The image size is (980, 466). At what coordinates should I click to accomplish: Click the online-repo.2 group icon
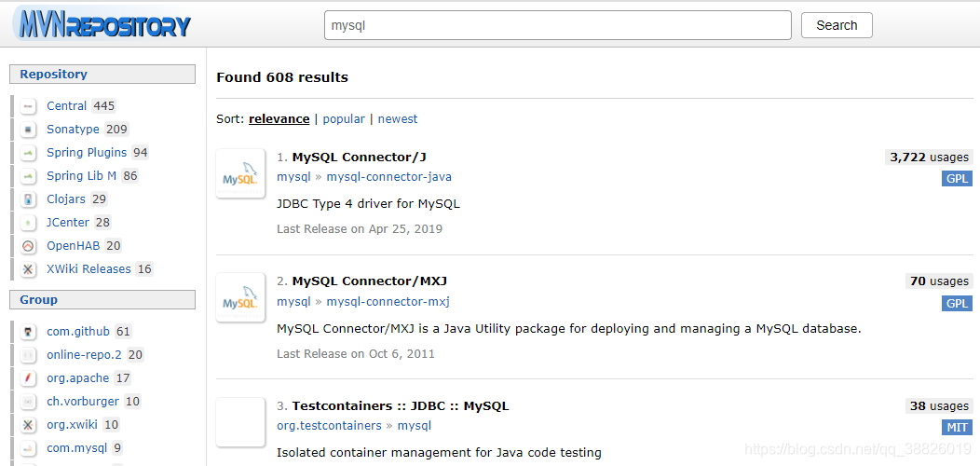(x=28, y=355)
